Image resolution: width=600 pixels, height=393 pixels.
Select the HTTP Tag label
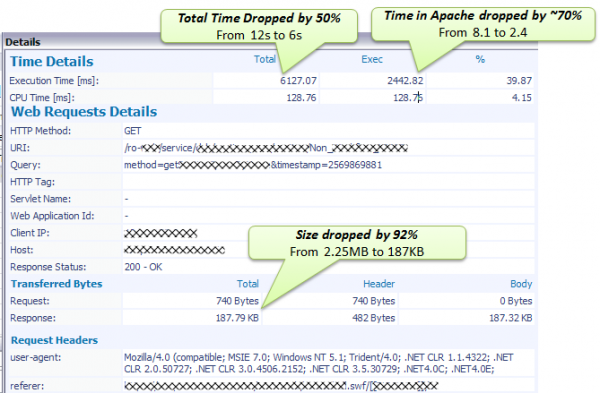pos(33,182)
